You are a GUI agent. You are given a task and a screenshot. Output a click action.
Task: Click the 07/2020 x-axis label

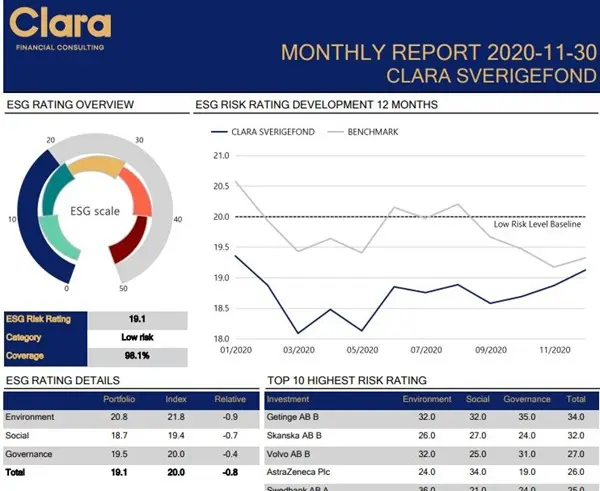click(x=426, y=350)
